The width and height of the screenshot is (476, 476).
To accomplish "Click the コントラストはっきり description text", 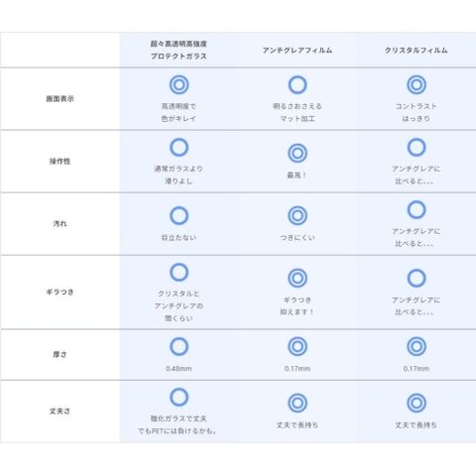I will 416,112.
